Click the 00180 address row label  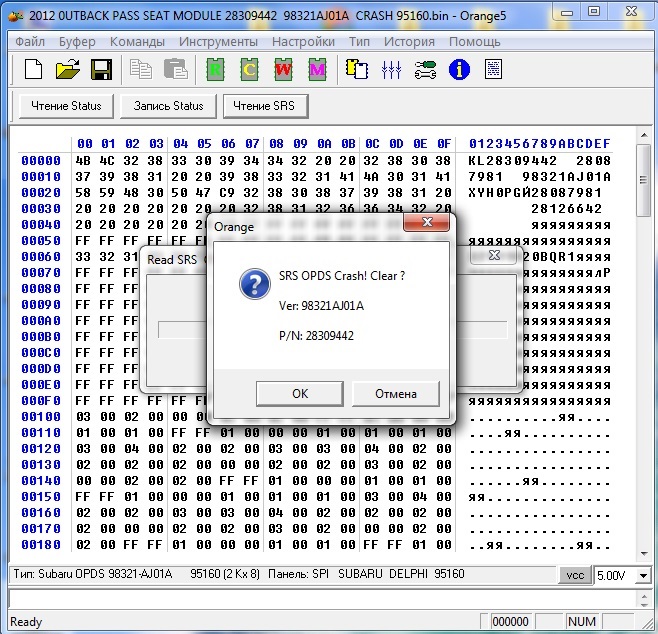pyautogui.click(x=41, y=545)
